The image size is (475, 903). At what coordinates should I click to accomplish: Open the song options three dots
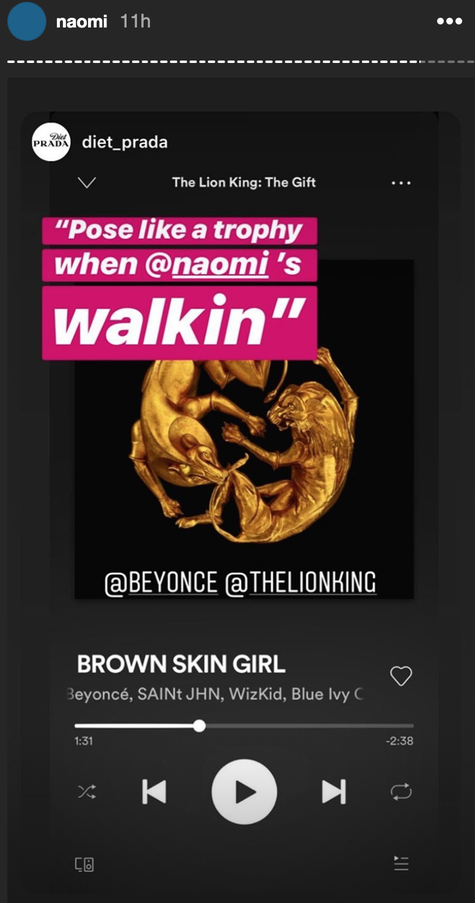click(x=401, y=183)
